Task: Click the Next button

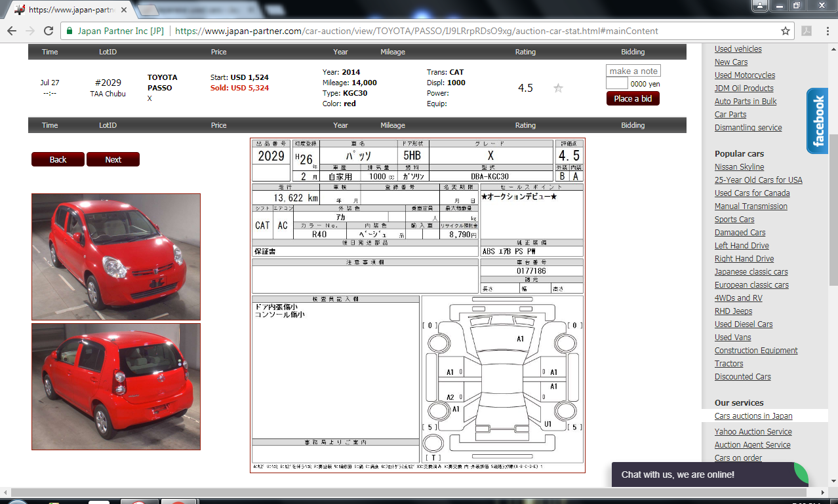Action: pos(113,159)
